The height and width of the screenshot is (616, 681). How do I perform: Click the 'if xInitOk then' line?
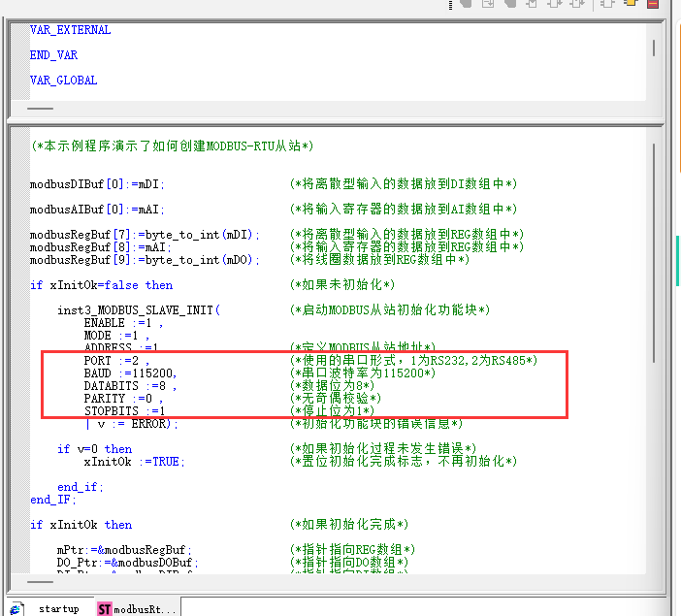click(x=81, y=525)
